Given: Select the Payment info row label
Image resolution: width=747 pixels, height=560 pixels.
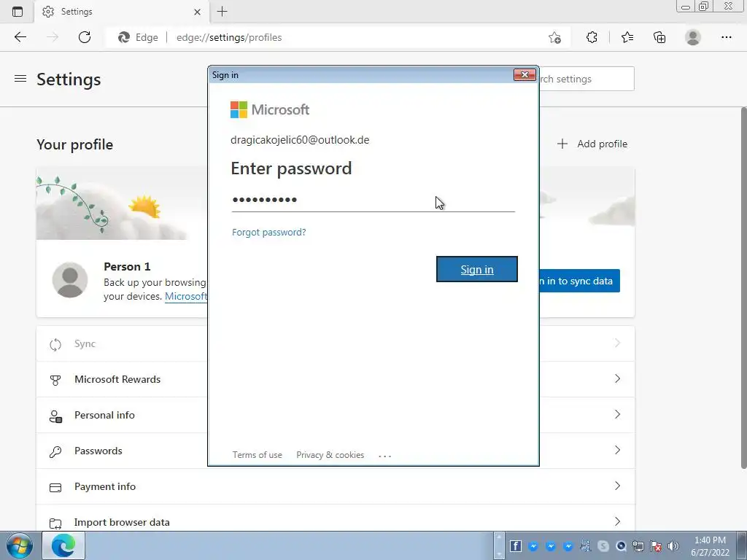Looking at the screenshot, I should coord(105,486).
